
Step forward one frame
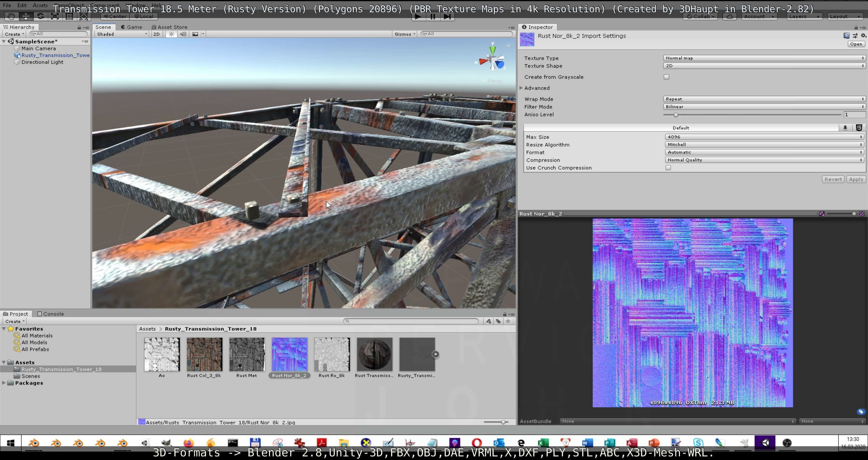pos(448,16)
